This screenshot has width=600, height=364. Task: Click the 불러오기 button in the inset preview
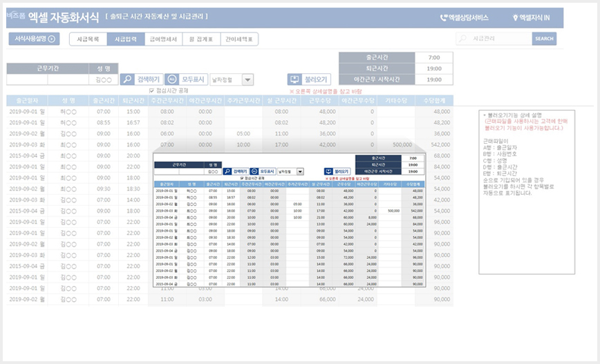337,171
